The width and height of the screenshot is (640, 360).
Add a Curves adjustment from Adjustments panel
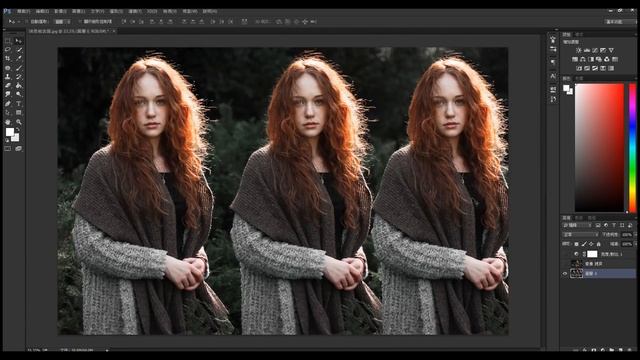coord(595,50)
